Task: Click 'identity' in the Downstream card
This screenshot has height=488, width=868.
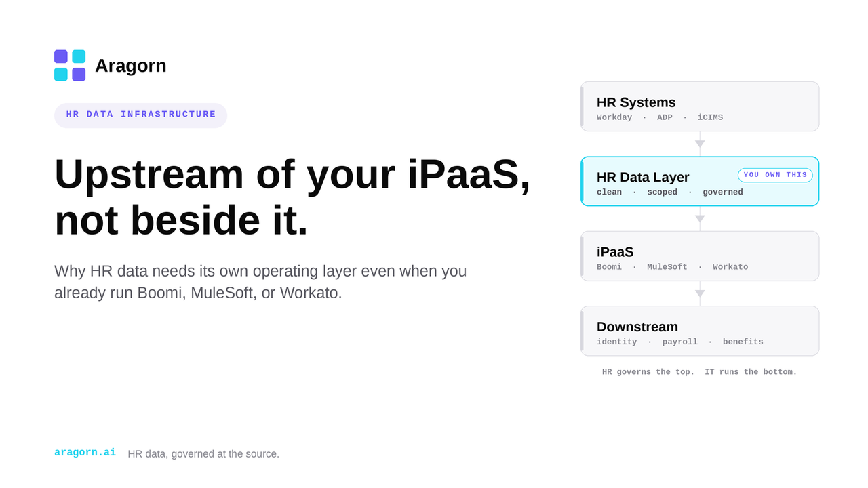Action: (617, 342)
